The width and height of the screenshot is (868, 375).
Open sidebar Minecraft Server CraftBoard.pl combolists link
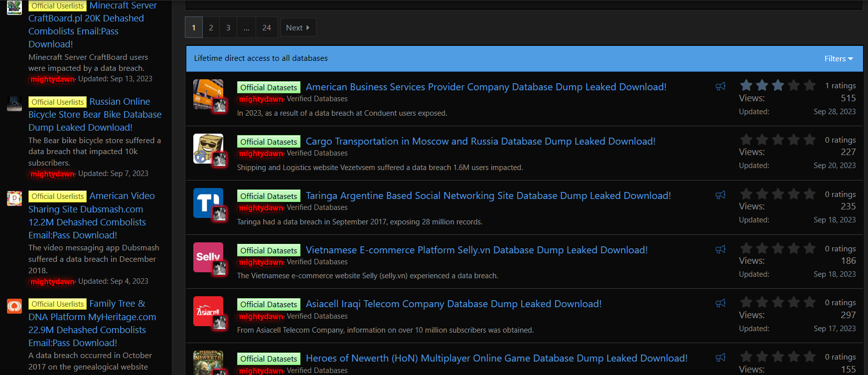tap(93, 24)
